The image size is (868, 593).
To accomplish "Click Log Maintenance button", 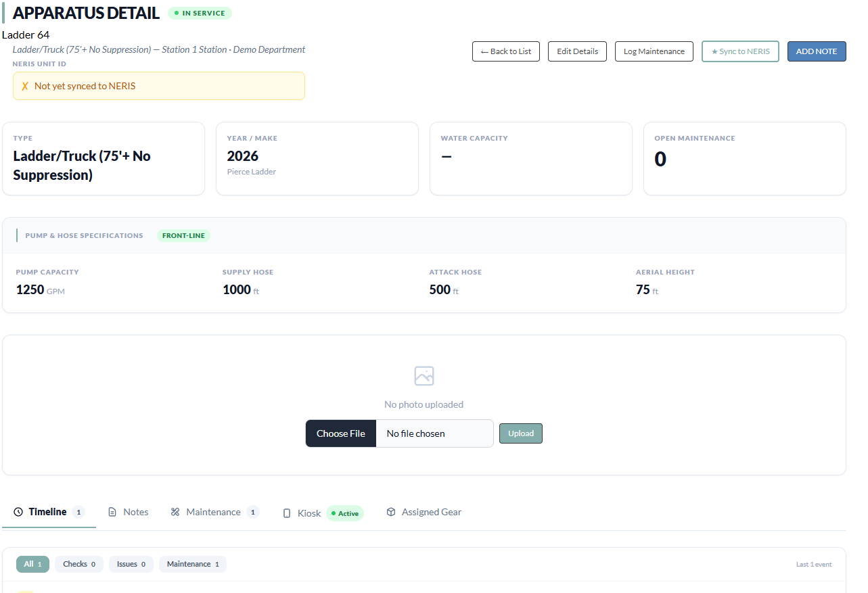I will click(654, 51).
